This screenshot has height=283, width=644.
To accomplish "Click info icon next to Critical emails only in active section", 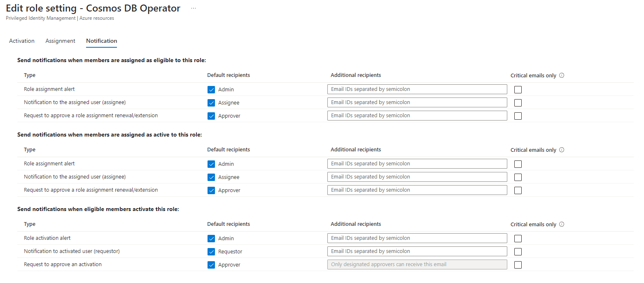I will (x=562, y=150).
